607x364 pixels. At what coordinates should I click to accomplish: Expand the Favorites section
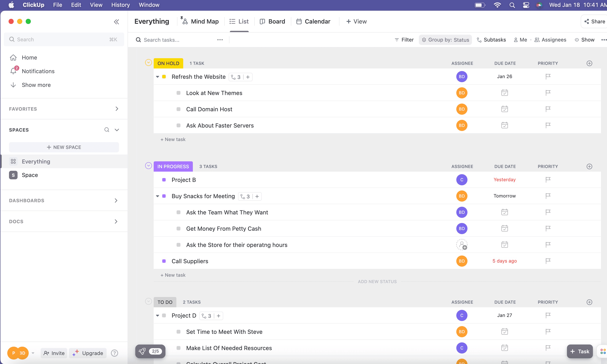click(117, 109)
